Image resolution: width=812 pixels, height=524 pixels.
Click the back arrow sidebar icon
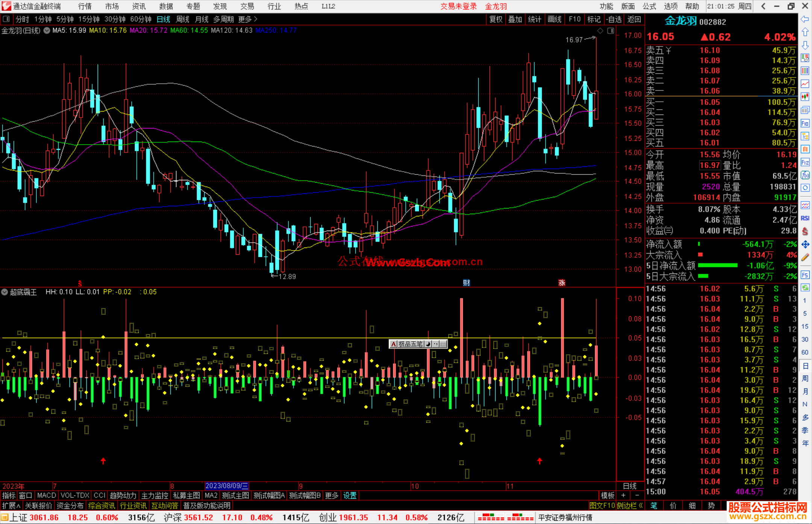805,19
